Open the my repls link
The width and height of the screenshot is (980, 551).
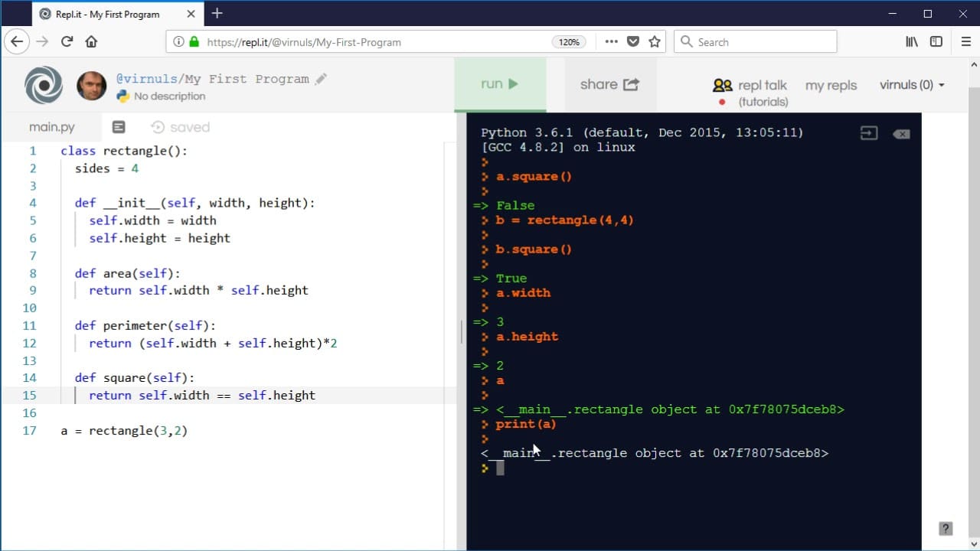[831, 86]
